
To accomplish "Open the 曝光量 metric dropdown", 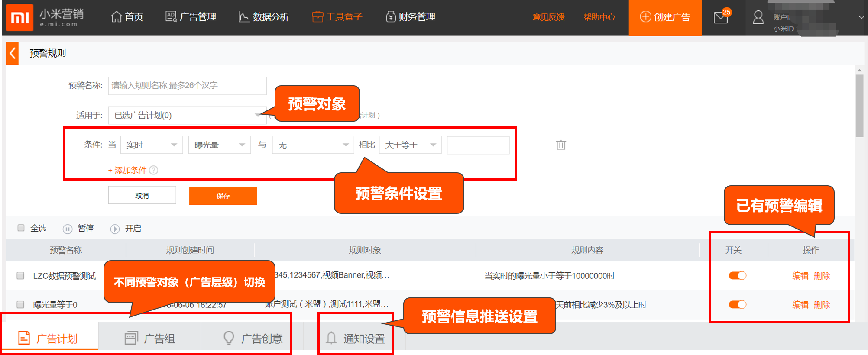I will (220, 145).
